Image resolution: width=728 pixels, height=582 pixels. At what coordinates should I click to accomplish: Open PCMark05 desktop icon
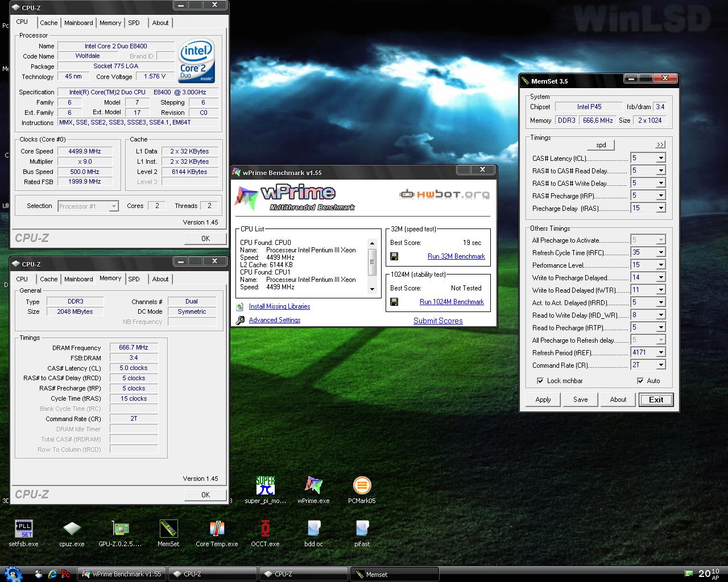coord(362,485)
